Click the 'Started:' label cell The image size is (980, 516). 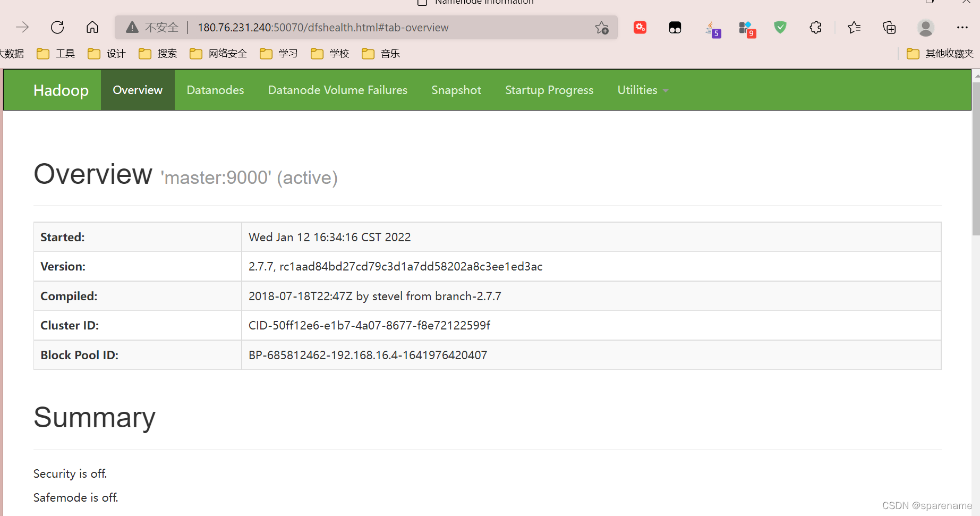coord(138,237)
